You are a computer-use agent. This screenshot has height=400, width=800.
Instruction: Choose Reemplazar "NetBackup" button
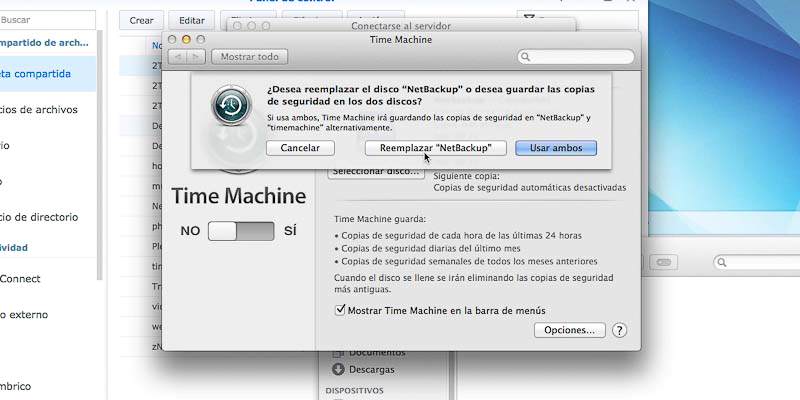[x=436, y=148]
